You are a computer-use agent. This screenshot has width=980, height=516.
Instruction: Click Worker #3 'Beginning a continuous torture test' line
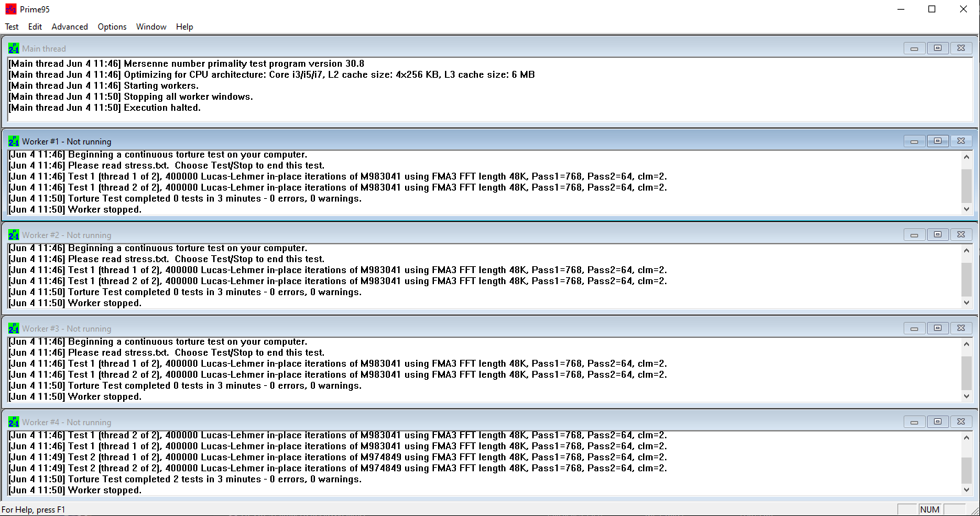(x=158, y=341)
